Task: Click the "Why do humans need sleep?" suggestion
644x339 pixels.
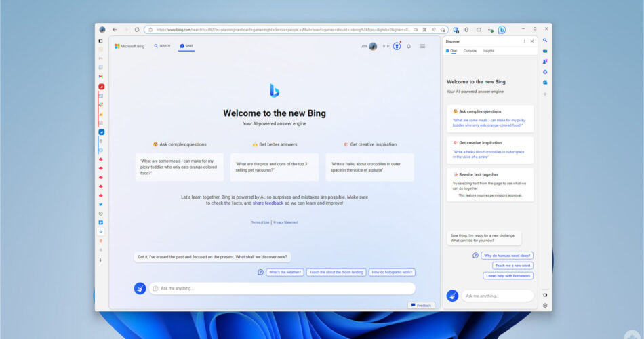Action: (506, 256)
